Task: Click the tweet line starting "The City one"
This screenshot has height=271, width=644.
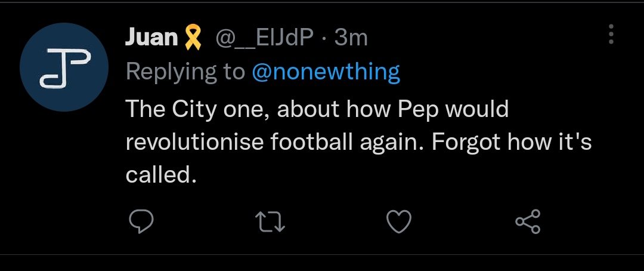Action: [316, 110]
